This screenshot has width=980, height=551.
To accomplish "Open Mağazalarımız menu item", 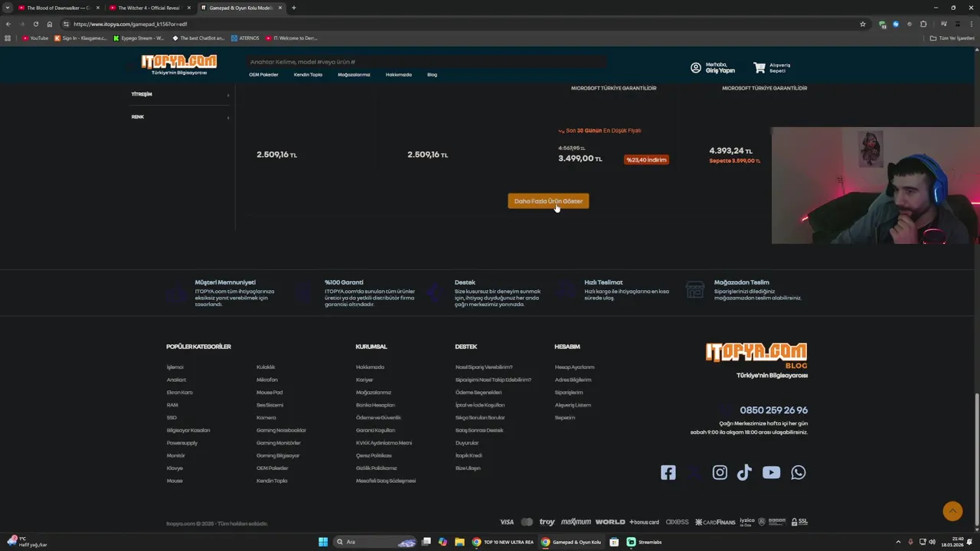I will [x=354, y=75].
